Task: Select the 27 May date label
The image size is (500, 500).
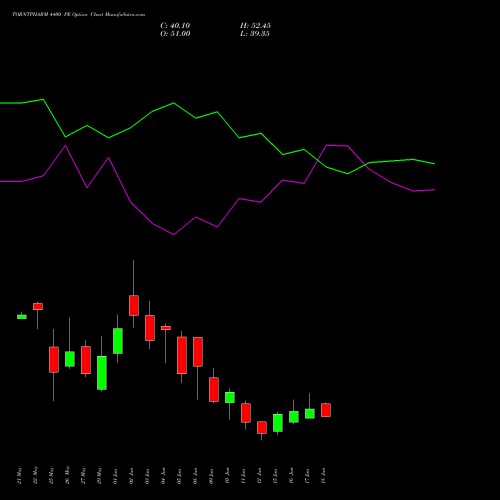Action: point(83,476)
